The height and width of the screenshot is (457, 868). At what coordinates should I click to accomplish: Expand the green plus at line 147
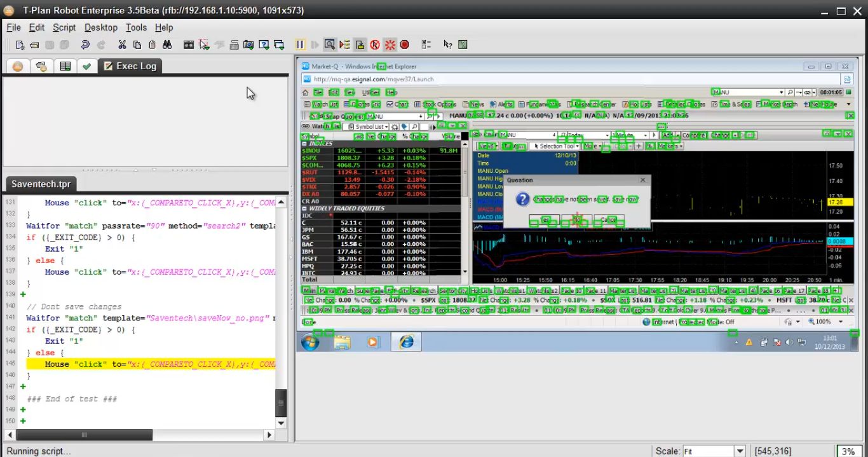coord(24,386)
